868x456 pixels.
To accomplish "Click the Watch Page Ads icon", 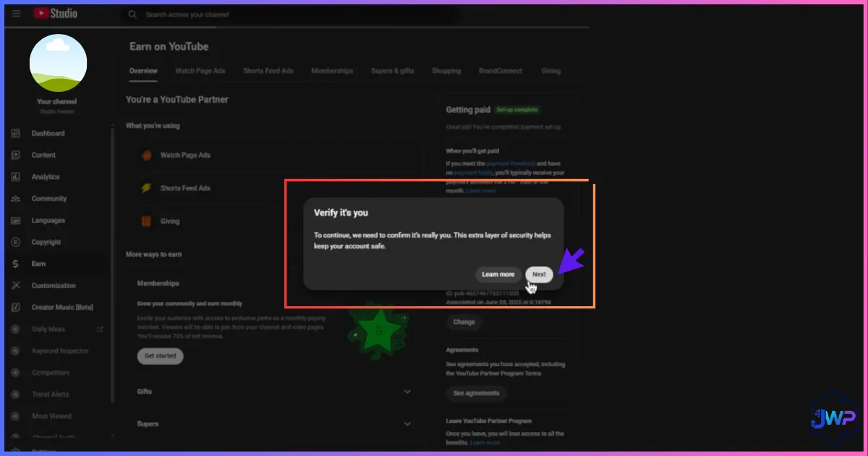I will [147, 155].
